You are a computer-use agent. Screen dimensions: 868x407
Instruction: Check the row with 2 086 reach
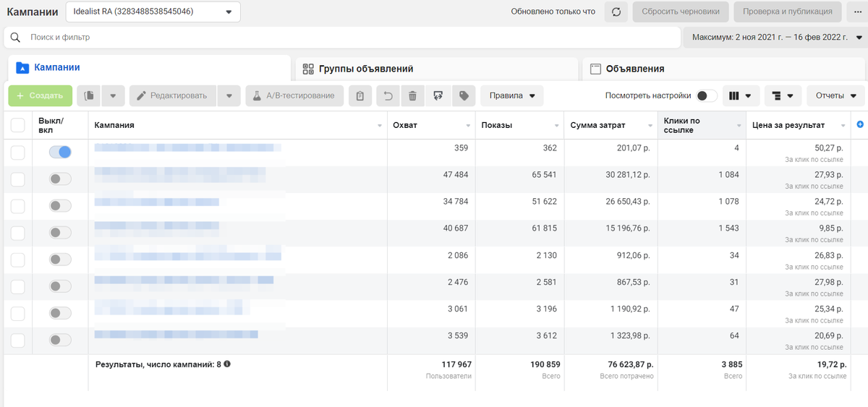point(18,260)
